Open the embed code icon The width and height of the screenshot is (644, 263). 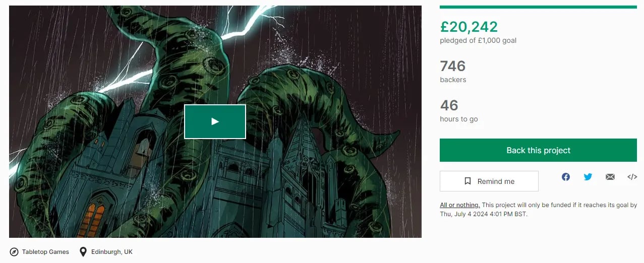632,177
